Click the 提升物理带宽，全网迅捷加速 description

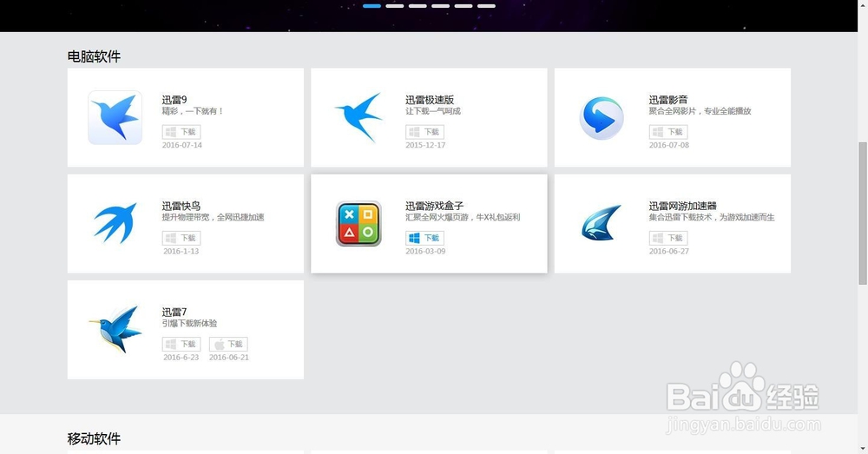pyautogui.click(x=214, y=218)
